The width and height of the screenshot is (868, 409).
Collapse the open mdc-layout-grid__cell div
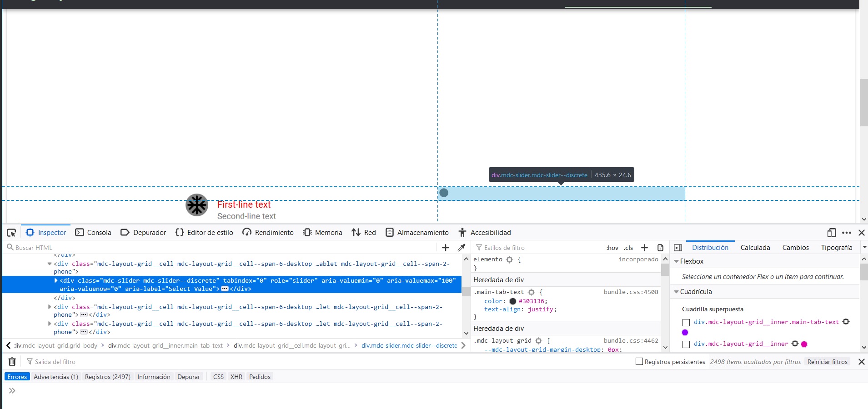(x=50, y=264)
